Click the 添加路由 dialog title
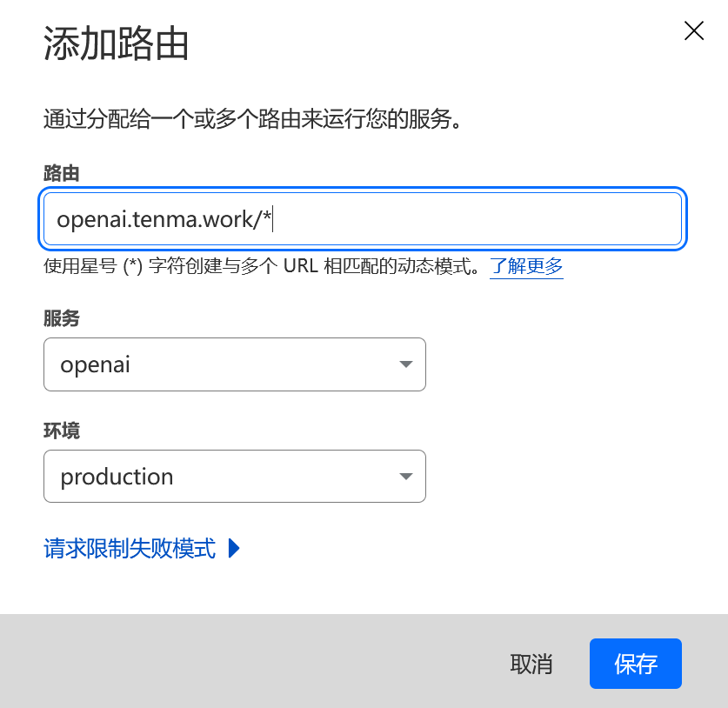728x708 pixels. pos(117,44)
